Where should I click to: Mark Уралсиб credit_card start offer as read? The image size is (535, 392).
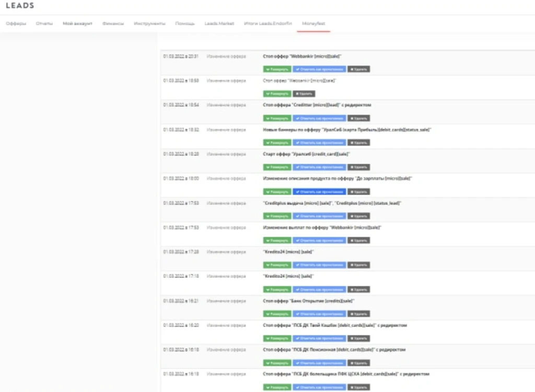coord(319,167)
